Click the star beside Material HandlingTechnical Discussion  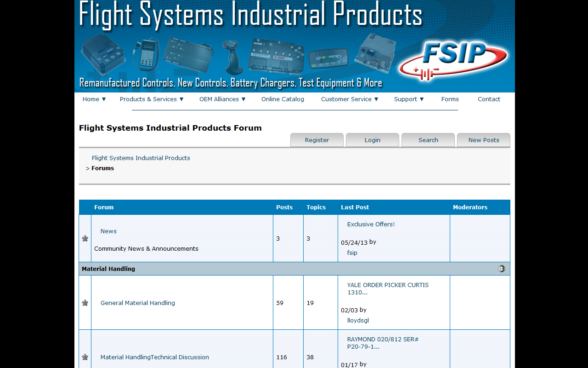pyautogui.click(x=85, y=356)
